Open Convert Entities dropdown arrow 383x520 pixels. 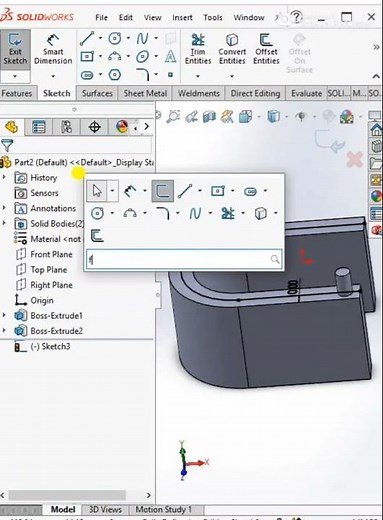232,76
